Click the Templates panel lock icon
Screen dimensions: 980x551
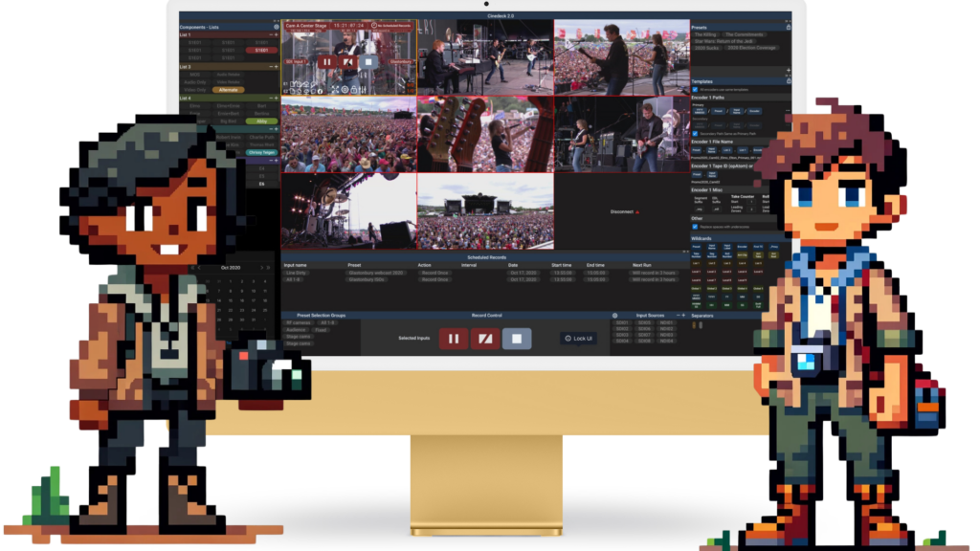click(789, 81)
